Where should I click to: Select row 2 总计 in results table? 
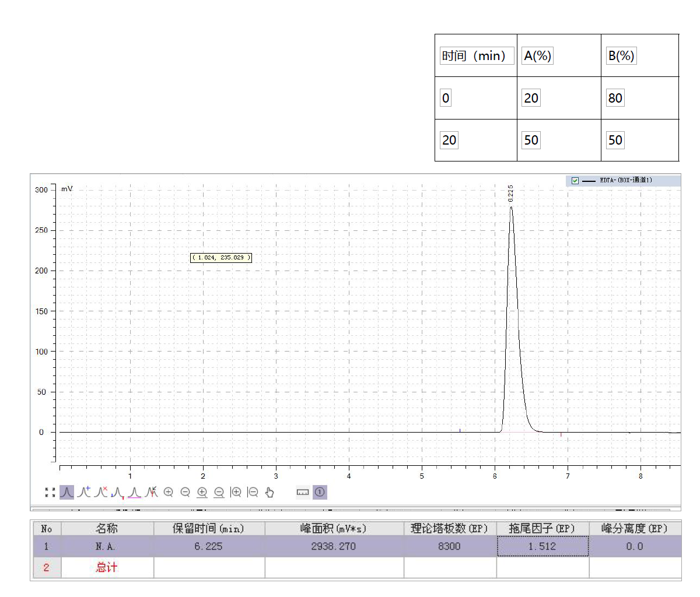(x=356, y=567)
